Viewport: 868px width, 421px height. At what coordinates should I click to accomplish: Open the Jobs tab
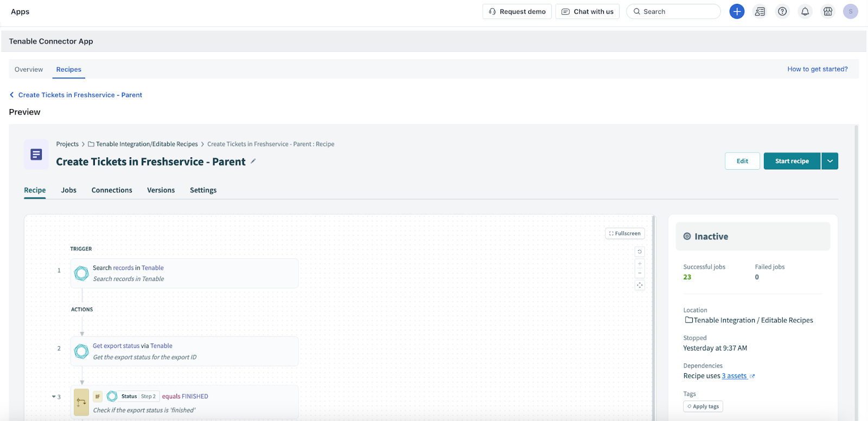tap(68, 190)
